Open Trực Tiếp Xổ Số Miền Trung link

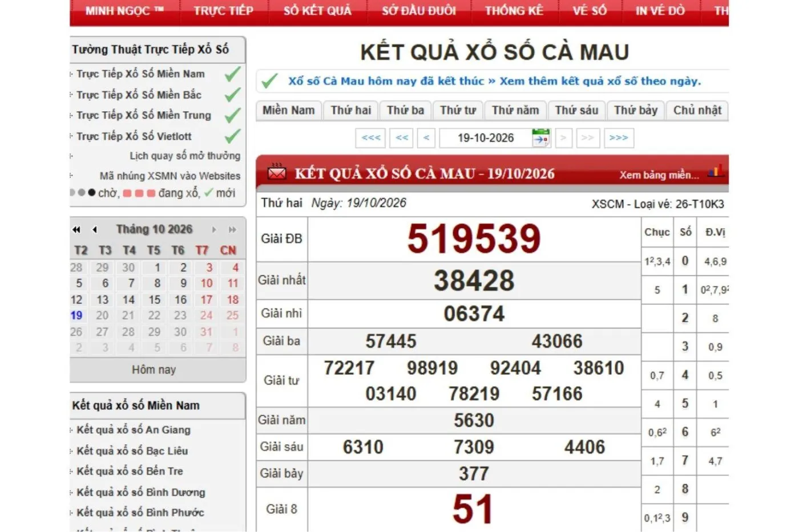[x=144, y=115]
